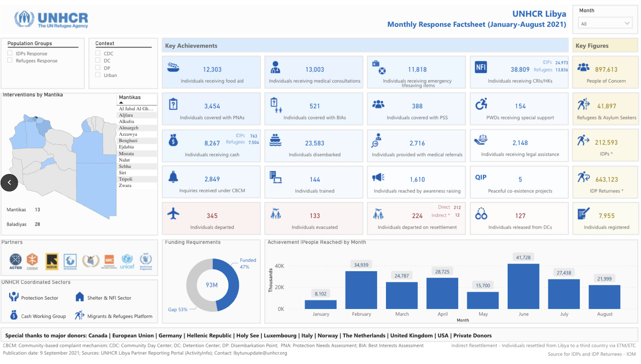The image size is (641, 364).
Task: Click the individuals evacuated icon
Action: point(275,214)
